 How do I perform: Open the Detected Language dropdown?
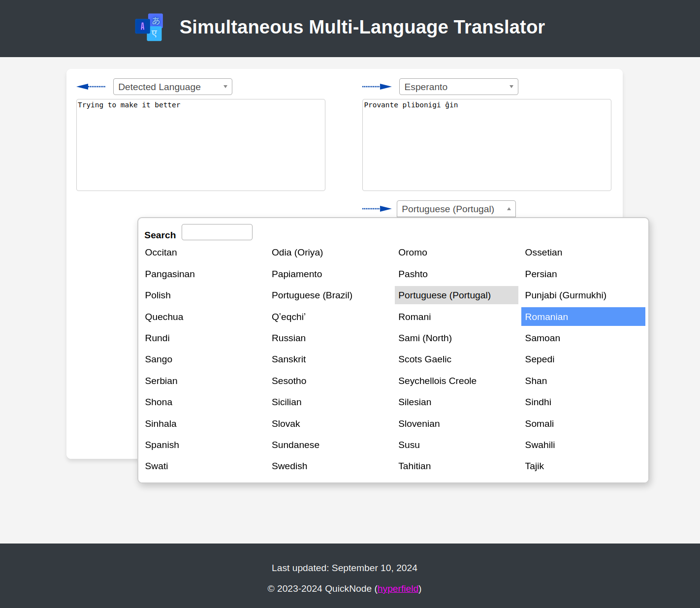click(172, 87)
